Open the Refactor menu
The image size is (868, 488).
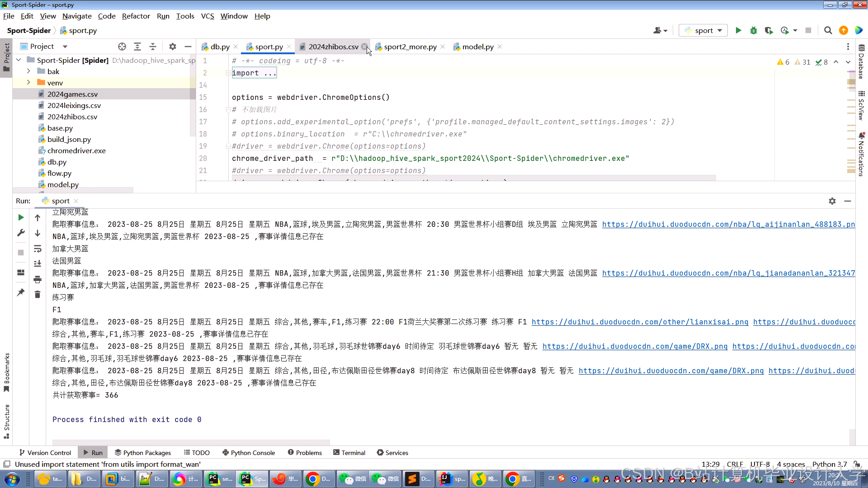(x=136, y=16)
